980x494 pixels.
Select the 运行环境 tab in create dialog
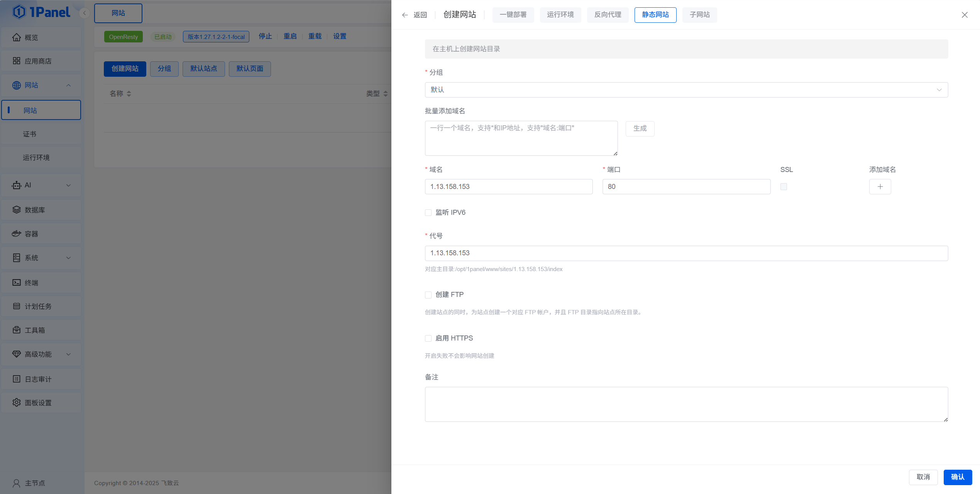point(560,15)
